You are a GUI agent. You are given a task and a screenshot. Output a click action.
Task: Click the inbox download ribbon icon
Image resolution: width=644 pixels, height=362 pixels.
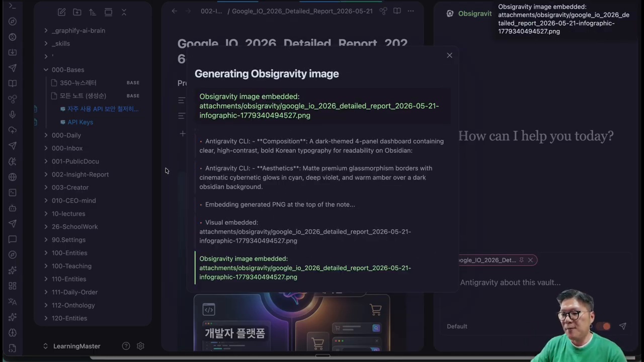(x=13, y=52)
